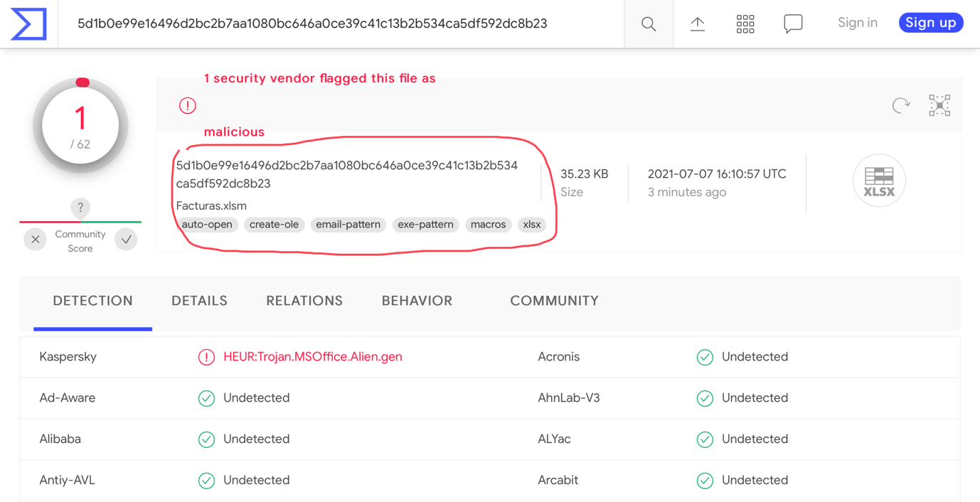Select the COMMUNITY tab

point(554,301)
